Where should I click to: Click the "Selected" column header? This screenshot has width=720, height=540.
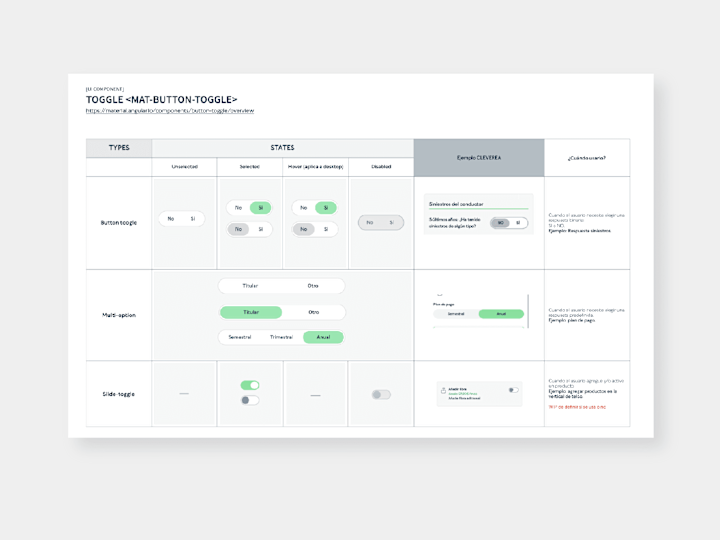point(250,167)
